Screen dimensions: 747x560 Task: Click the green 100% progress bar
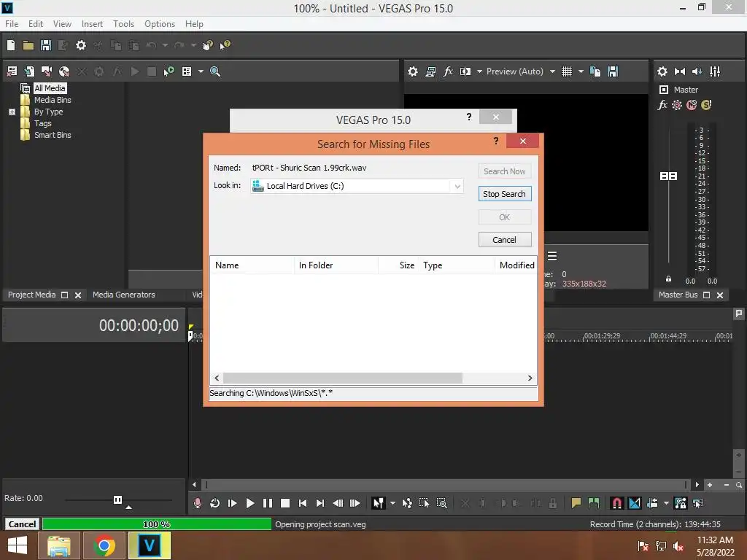click(x=157, y=524)
